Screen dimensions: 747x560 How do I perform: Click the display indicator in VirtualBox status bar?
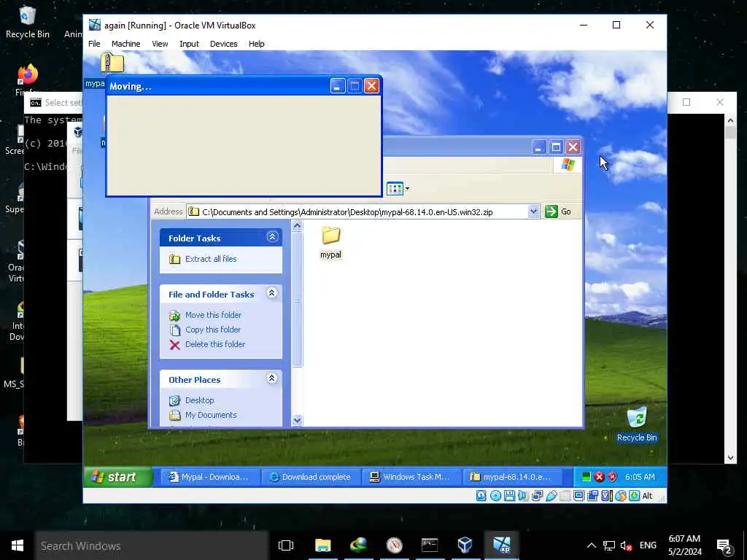click(578, 496)
